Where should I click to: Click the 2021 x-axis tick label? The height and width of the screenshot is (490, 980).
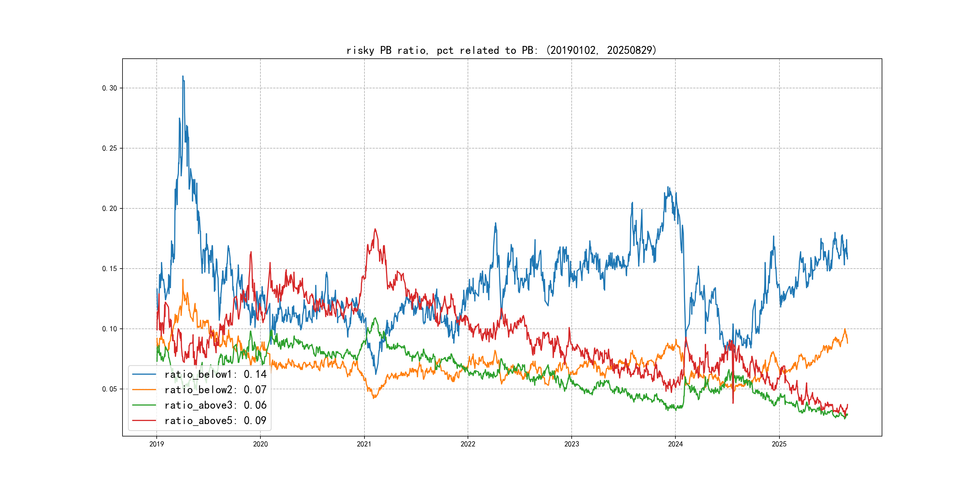tap(364, 444)
